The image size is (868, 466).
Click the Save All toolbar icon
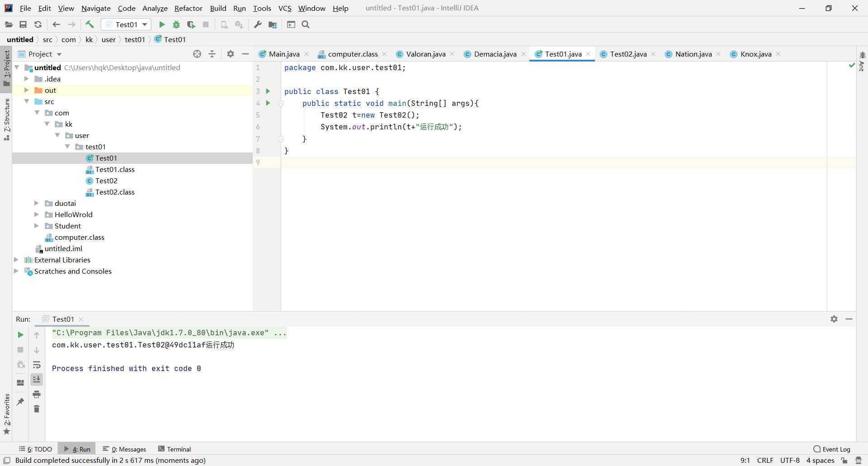pos(23,24)
